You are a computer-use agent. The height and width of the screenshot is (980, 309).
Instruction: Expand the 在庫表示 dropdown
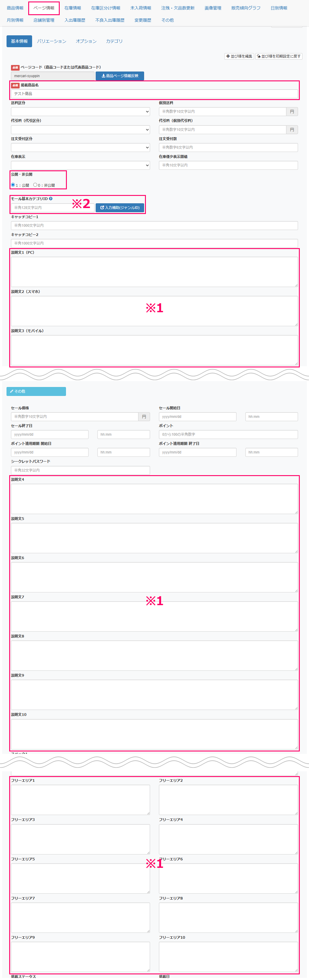tap(80, 166)
